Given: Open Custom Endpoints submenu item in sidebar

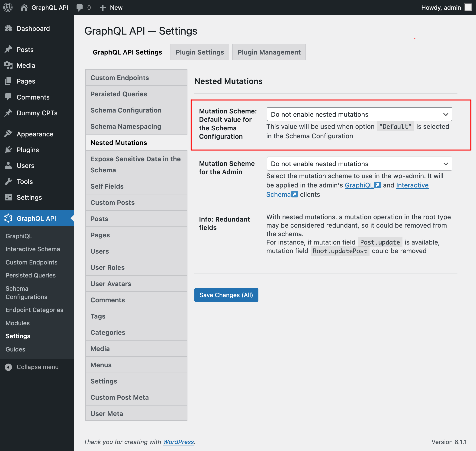Looking at the screenshot, I should click(x=32, y=262).
